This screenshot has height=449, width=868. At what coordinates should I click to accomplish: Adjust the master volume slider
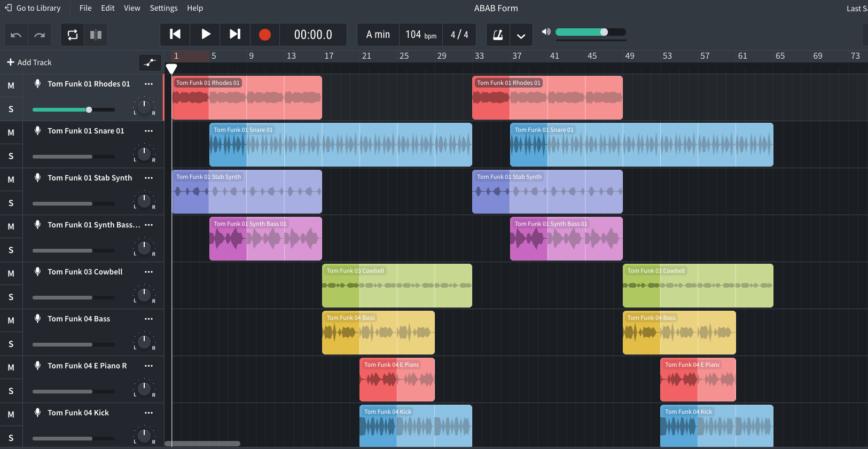click(591, 32)
